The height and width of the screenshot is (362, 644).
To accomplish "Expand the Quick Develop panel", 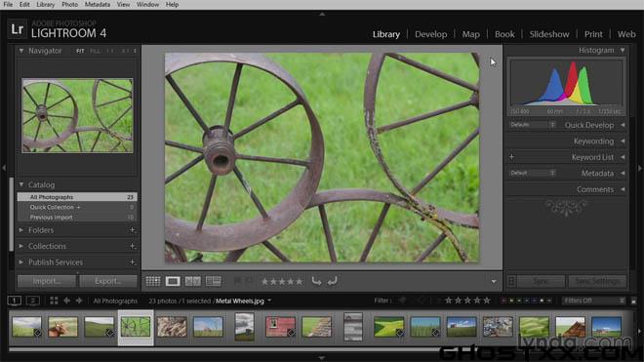I will (623, 125).
